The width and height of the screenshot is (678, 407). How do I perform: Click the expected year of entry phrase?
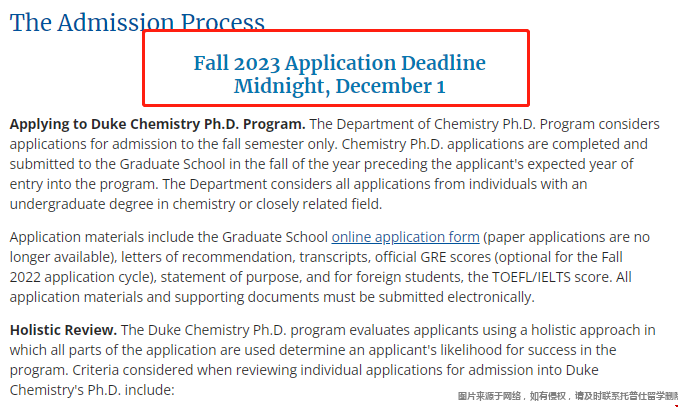[x=322, y=174]
